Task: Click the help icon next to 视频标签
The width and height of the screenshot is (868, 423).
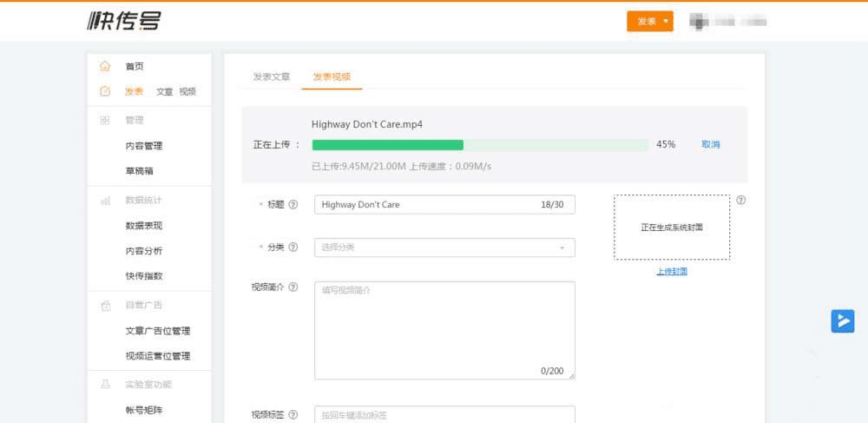Action: (x=293, y=414)
